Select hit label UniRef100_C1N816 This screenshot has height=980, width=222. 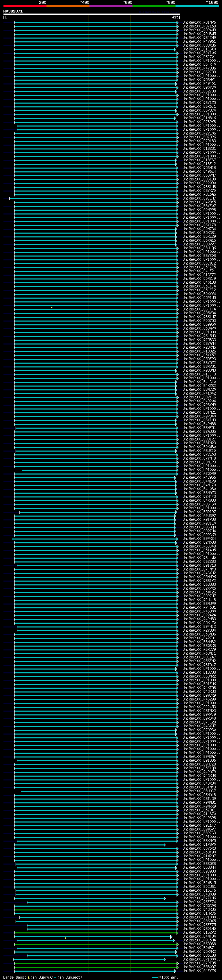(x=199, y=118)
